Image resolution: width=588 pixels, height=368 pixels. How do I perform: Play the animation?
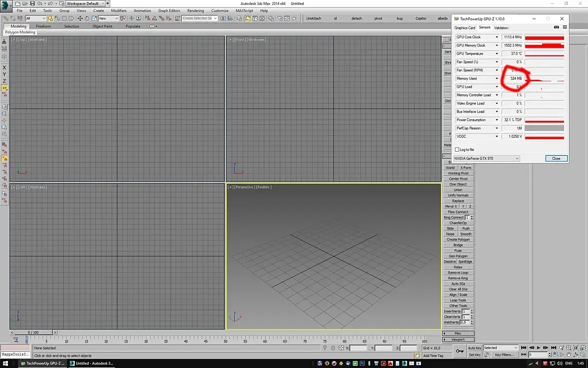539,348
